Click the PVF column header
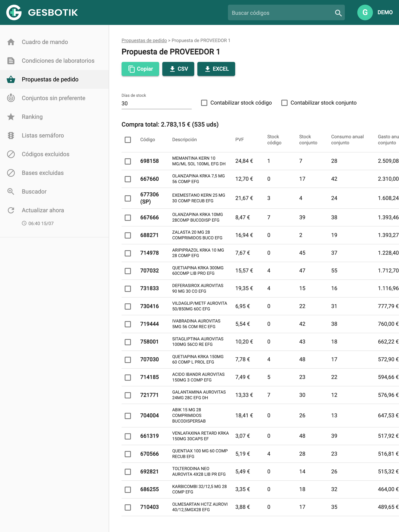 239,140
